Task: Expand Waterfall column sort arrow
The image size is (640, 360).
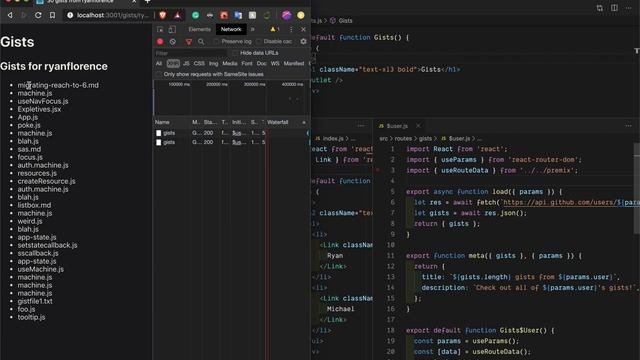Action: click(304, 122)
